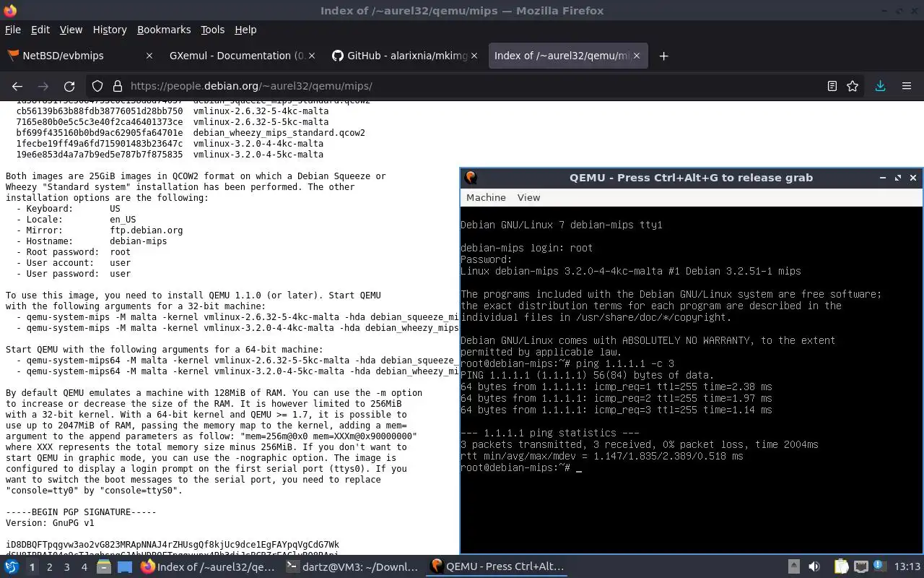Toggle reader view in the address bar
This screenshot has width=924, height=578.
click(832, 86)
